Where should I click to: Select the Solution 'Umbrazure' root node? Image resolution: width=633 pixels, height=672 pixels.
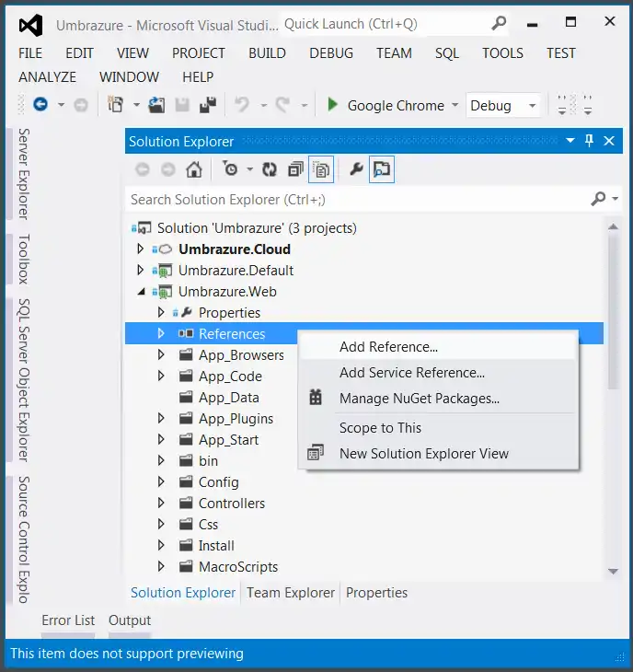point(257,228)
